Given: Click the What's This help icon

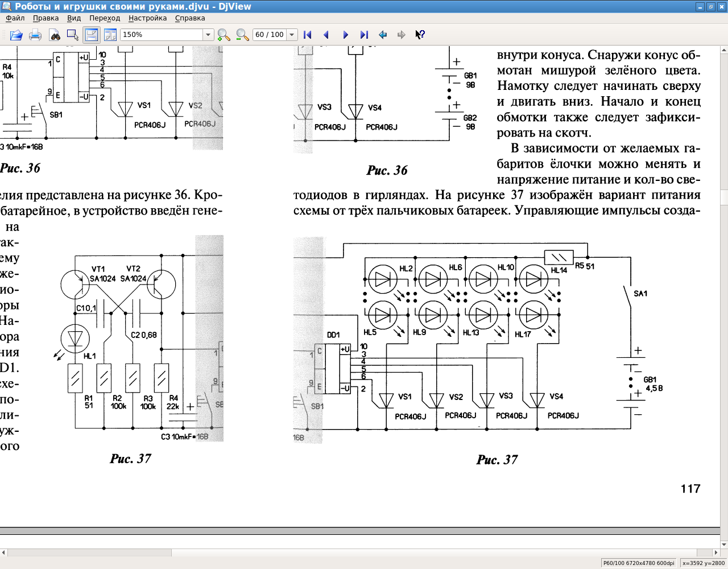Looking at the screenshot, I should (420, 35).
